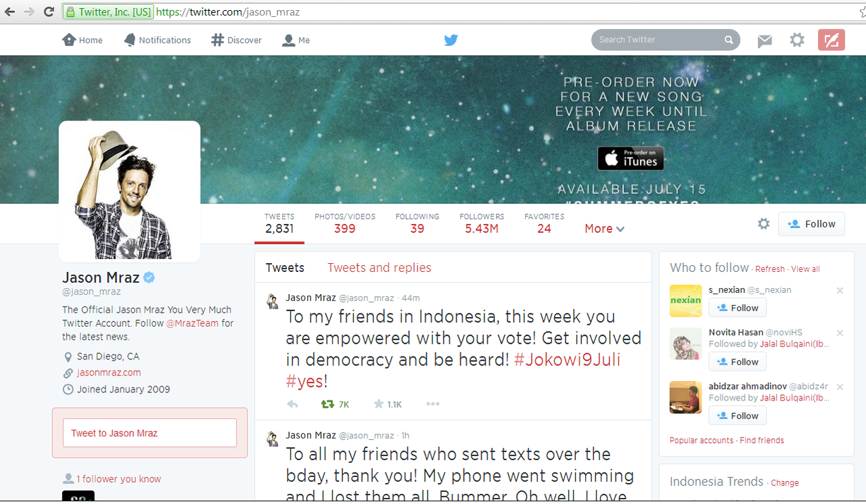Click the green Twitter, Inc. security badge

click(108, 12)
